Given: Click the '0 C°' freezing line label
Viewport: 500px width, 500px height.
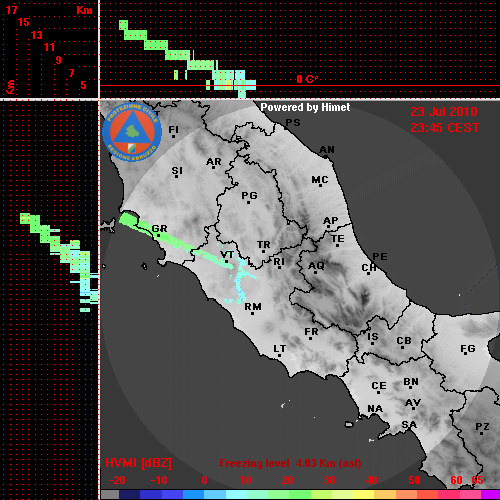Looking at the screenshot, I should tap(307, 79).
